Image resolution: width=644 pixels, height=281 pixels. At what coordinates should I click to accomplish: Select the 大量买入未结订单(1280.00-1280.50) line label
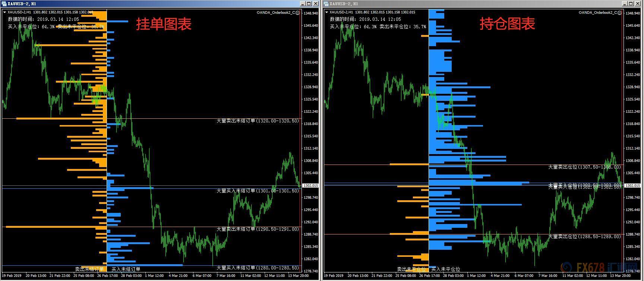click(258, 268)
